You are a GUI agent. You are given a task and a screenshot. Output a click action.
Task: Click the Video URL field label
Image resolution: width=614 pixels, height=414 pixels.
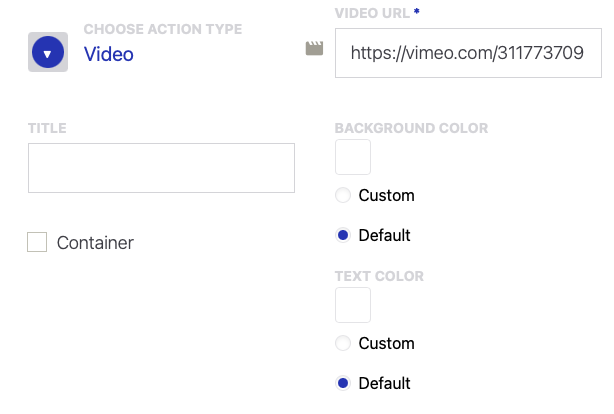tap(372, 11)
